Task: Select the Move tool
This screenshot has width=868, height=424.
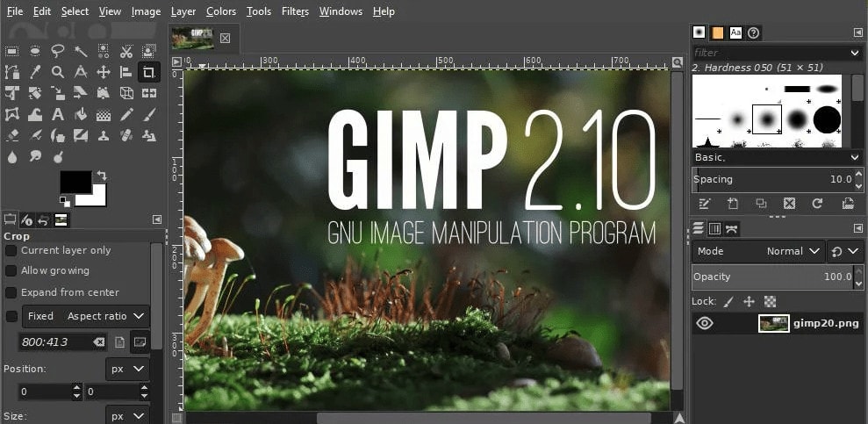Action: pos(104,72)
